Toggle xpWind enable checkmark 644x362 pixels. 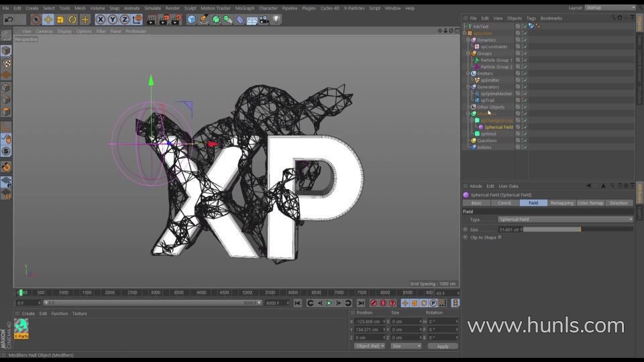[525, 134]
